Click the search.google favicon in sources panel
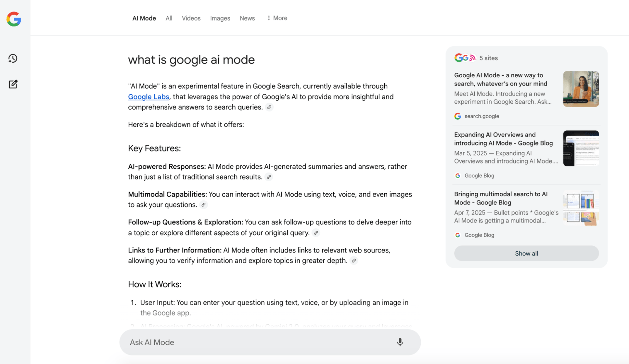This screenshot has width=629, height=364. [457, 116]
